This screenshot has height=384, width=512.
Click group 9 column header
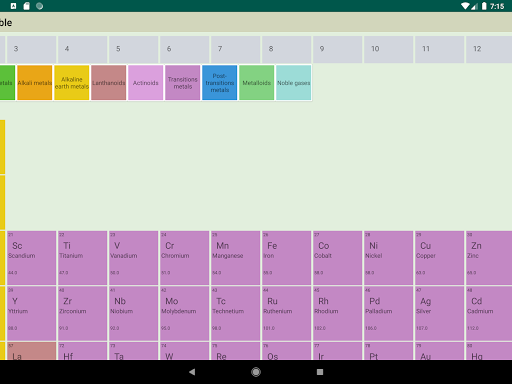(x=338, y=49)
